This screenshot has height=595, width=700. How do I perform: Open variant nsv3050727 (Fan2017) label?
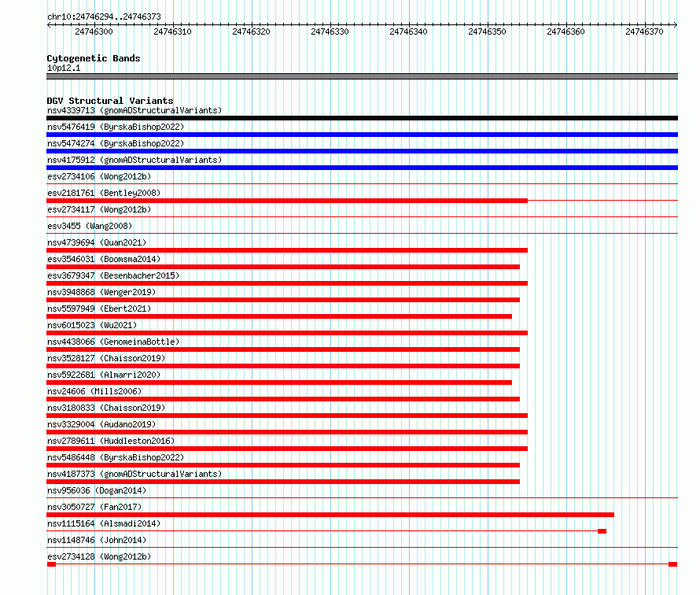coord(94,507)
